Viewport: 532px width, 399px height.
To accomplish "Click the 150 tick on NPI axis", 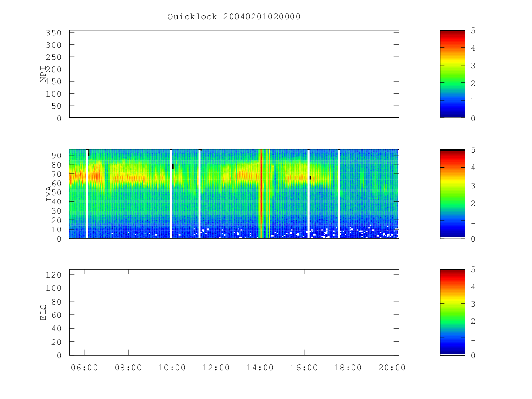I will point(53,82).
